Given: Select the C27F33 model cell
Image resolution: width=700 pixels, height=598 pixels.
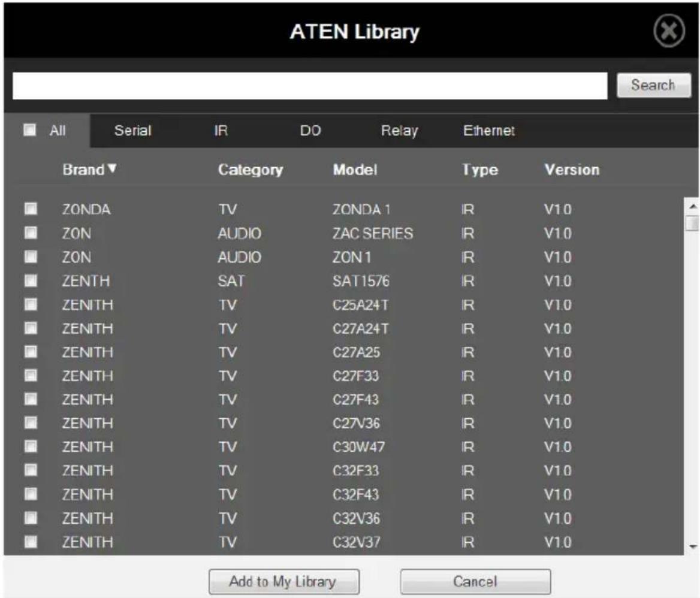Looking at the screenshot, I should tap(355, 376).
